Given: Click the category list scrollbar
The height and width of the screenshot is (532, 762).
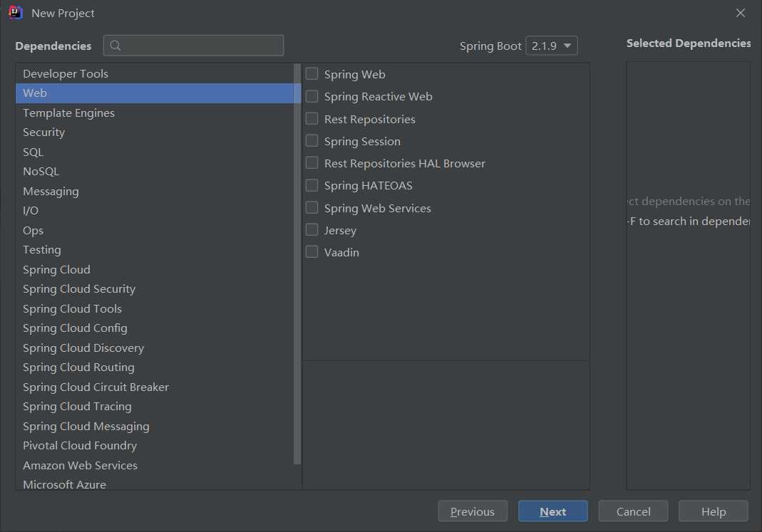Looking at the screenshot, I should (297, 264).
